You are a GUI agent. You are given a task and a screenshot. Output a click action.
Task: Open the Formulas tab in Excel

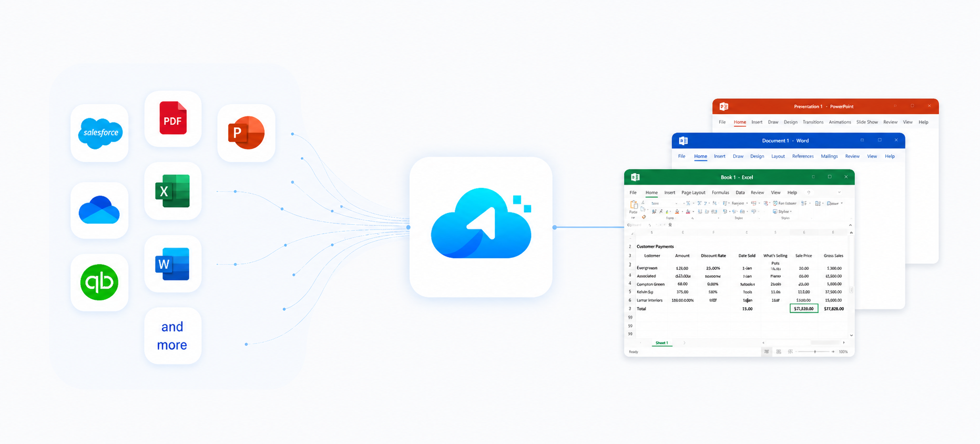(x=720, y=193)
